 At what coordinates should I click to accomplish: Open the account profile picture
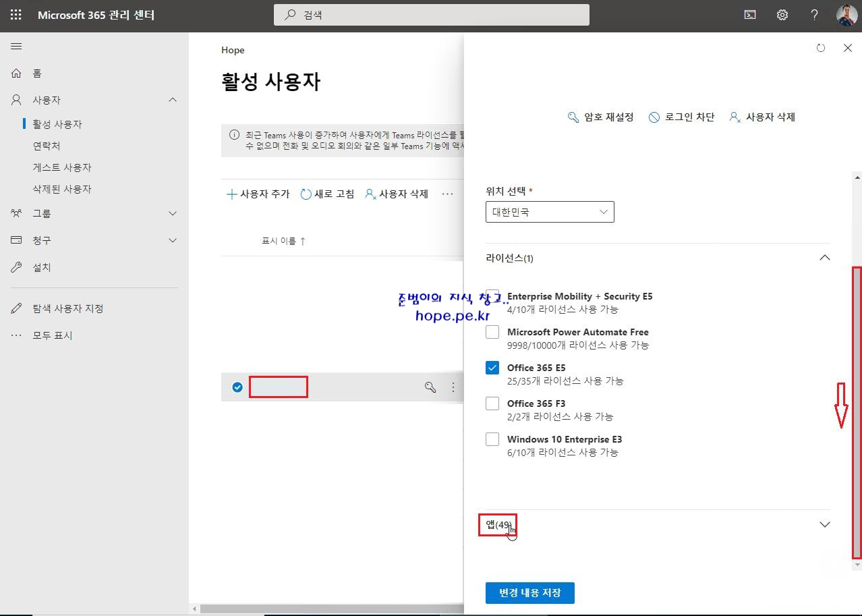[847, 15]
